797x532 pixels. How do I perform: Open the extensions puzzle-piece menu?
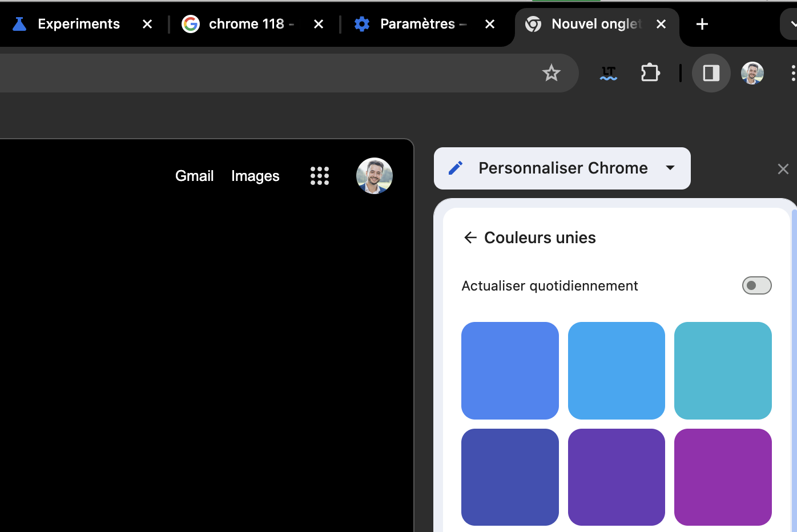point(650,73)
